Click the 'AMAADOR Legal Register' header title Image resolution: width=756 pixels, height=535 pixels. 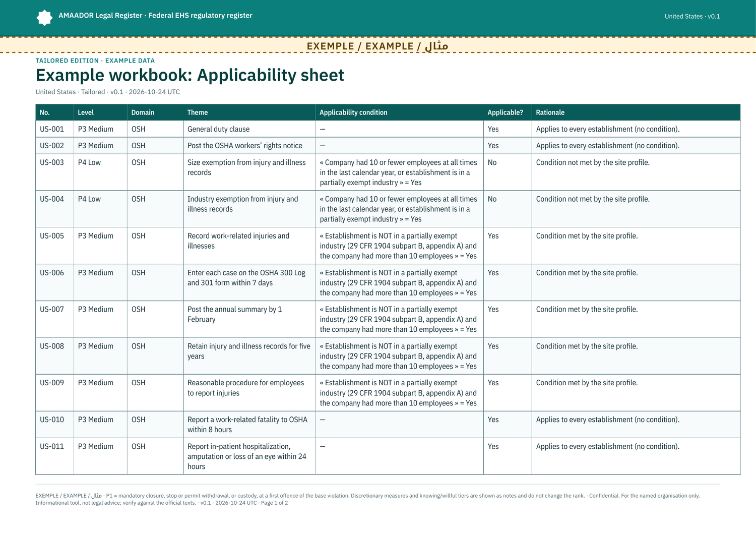click(155, 16)
